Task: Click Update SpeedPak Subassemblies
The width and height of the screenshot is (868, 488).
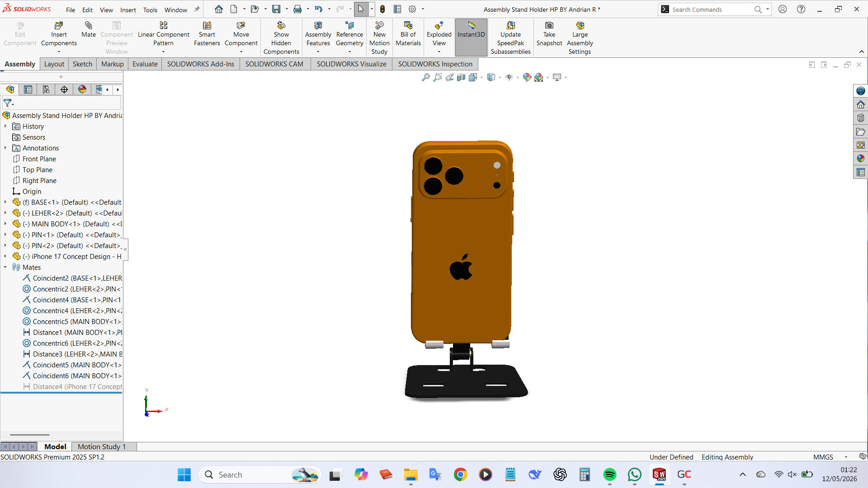Action: 511,38
